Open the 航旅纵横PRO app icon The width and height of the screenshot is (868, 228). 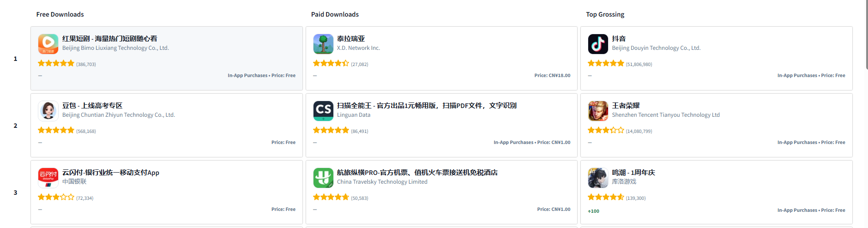(x=323, y=178)
